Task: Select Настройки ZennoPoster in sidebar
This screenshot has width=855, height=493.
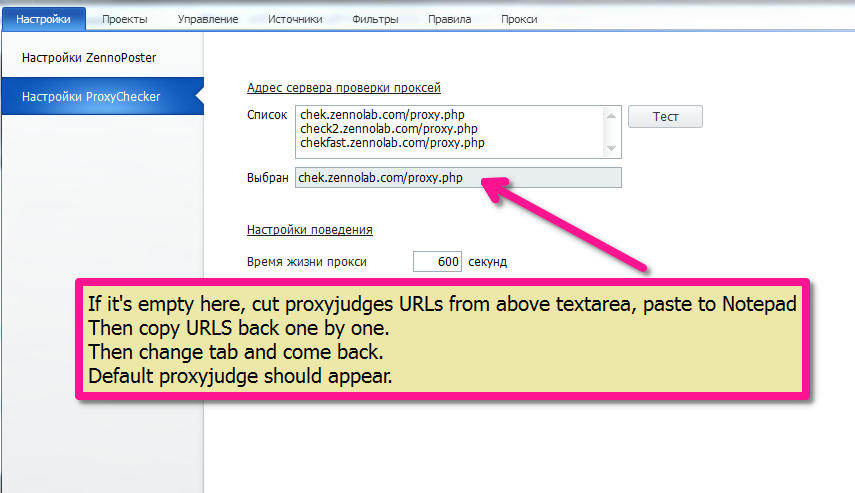Action: tap(103, 57)
